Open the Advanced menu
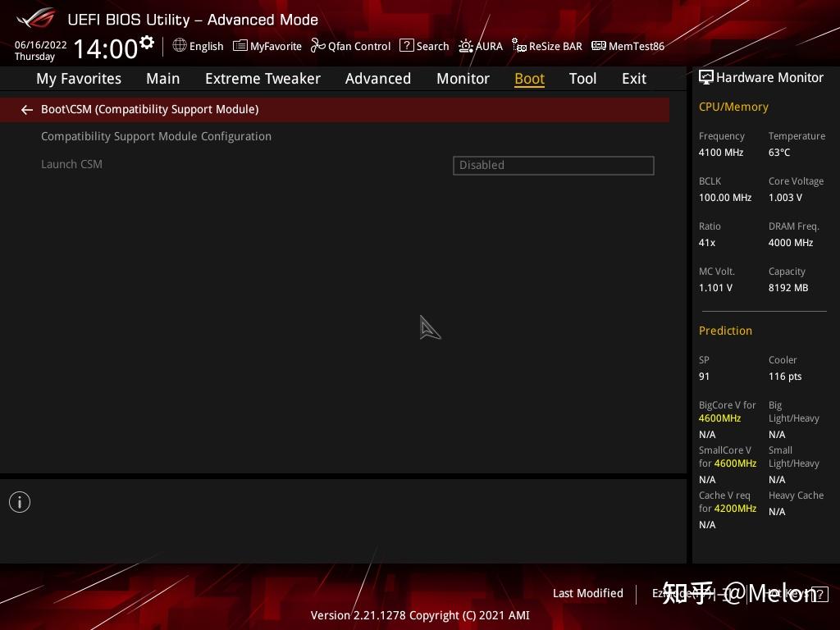 coord(378,78)
